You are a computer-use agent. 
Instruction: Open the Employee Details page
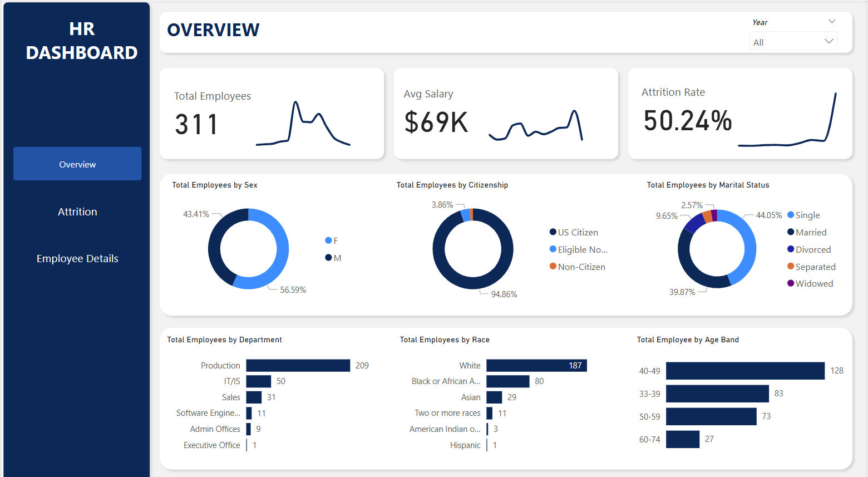[x=77, y=258]
